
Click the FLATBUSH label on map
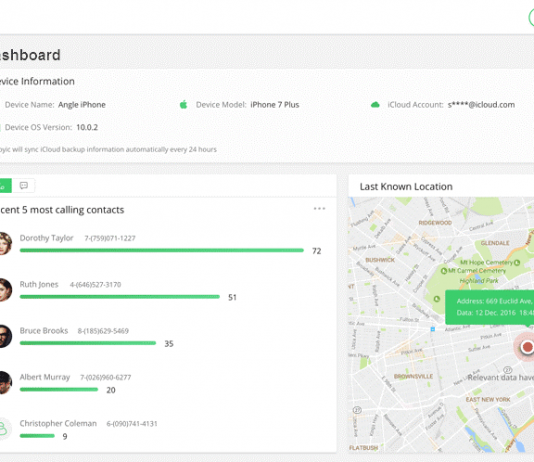click(x=363, y=448)
